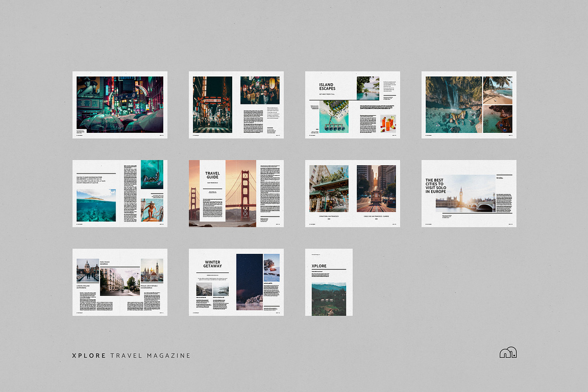Click the neon Tokyo street photo
Viewport: 588px width, 392px height.
click(x=120, y=104)
